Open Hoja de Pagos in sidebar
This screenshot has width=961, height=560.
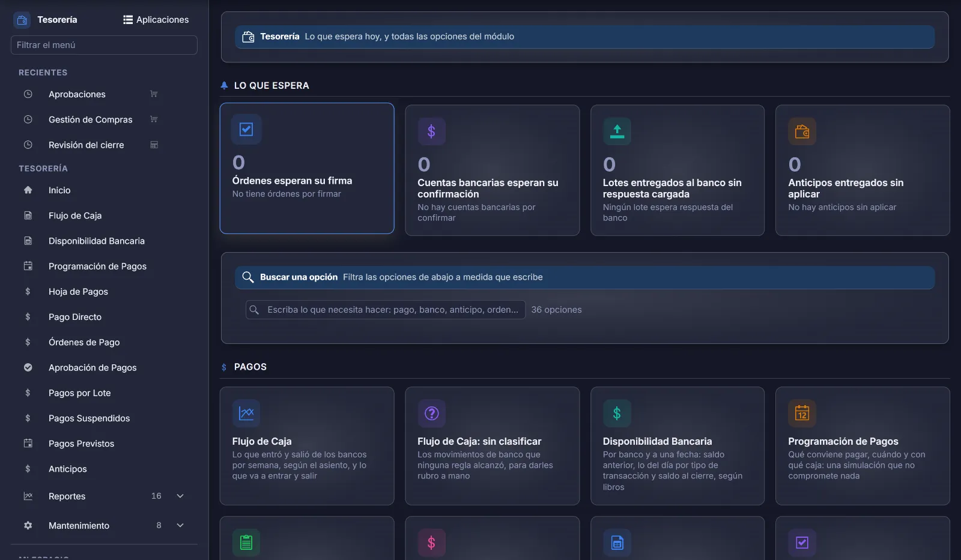(x=78, y=292)
